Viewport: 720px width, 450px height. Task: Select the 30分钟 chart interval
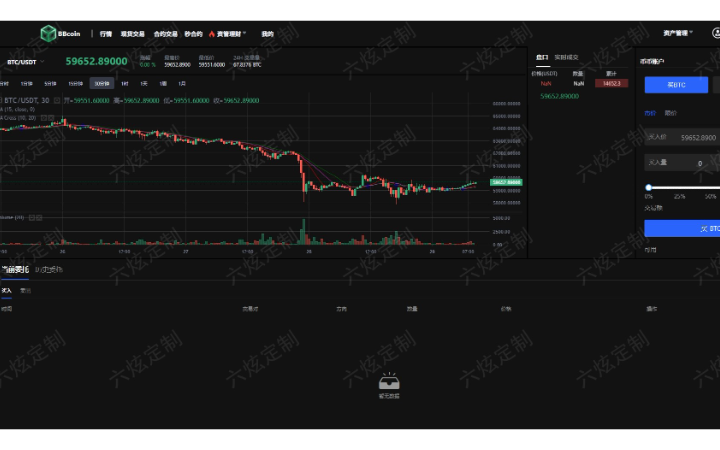point(101,84)
